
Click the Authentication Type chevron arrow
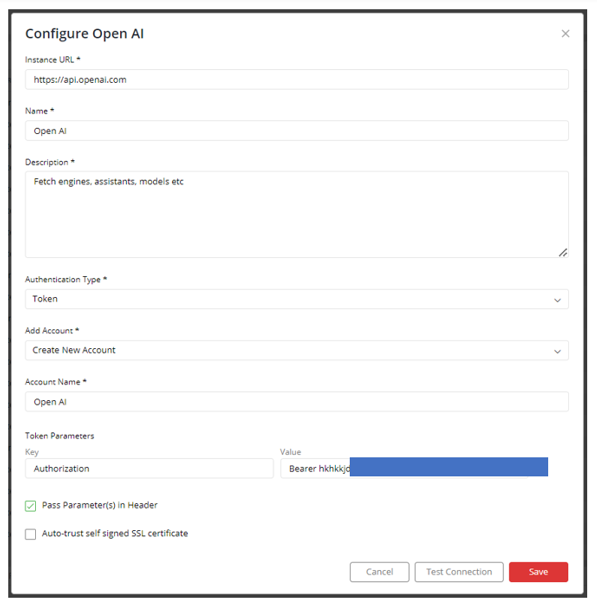point(557,300)
